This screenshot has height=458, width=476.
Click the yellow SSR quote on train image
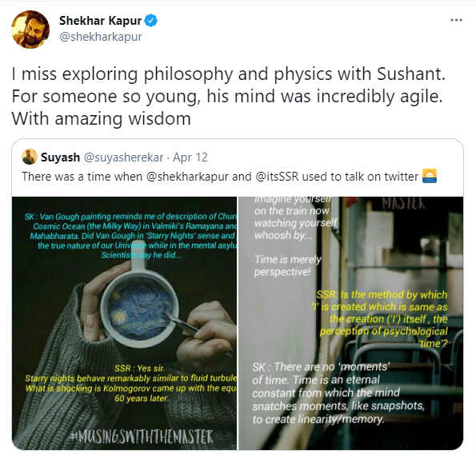tap(380, 319)
